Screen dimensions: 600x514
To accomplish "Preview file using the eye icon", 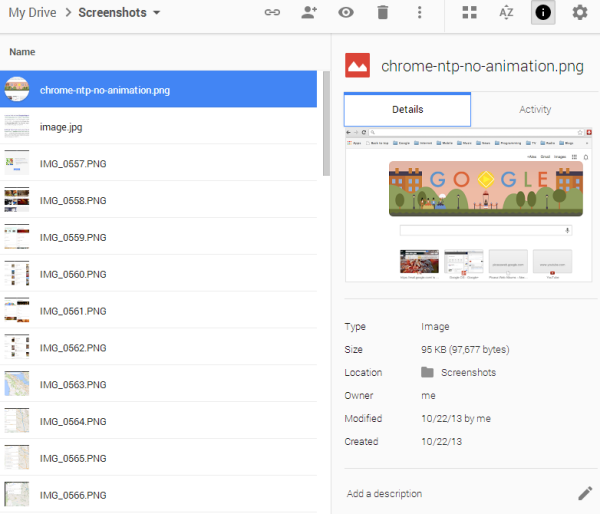I will click(x=346, y=13).
